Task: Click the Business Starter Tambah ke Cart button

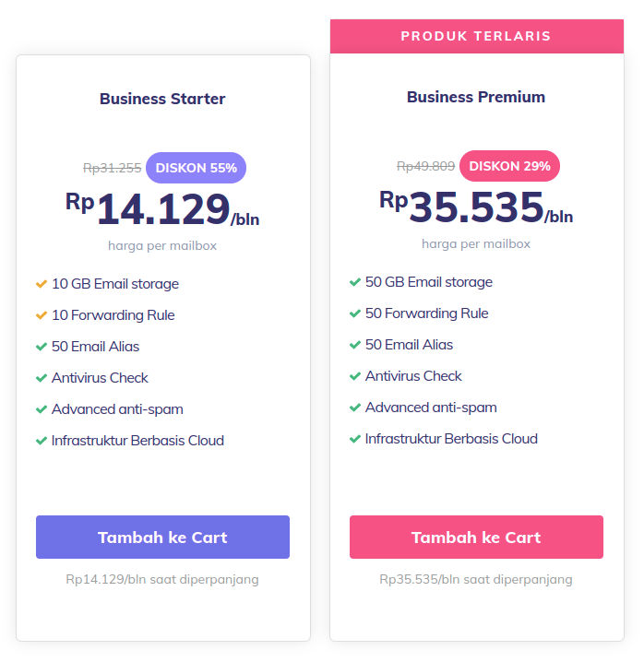Action: pyautogui.click(x=162, y=537)
